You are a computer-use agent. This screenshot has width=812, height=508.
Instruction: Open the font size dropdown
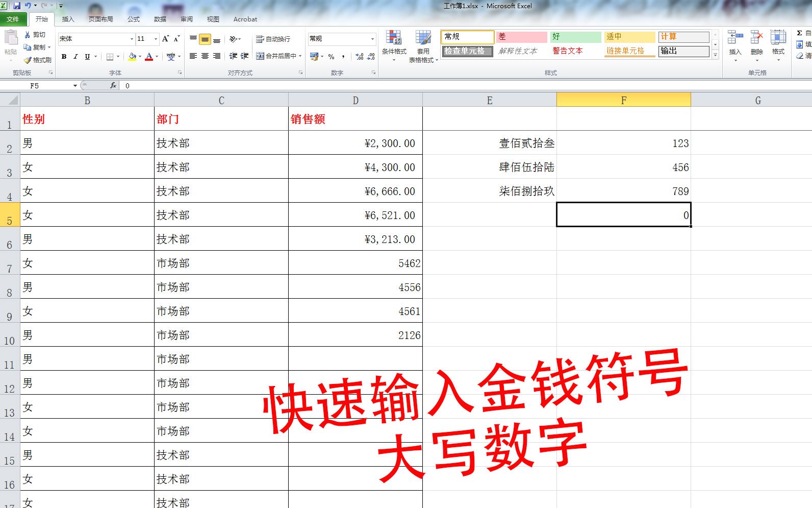click(156, 39)
